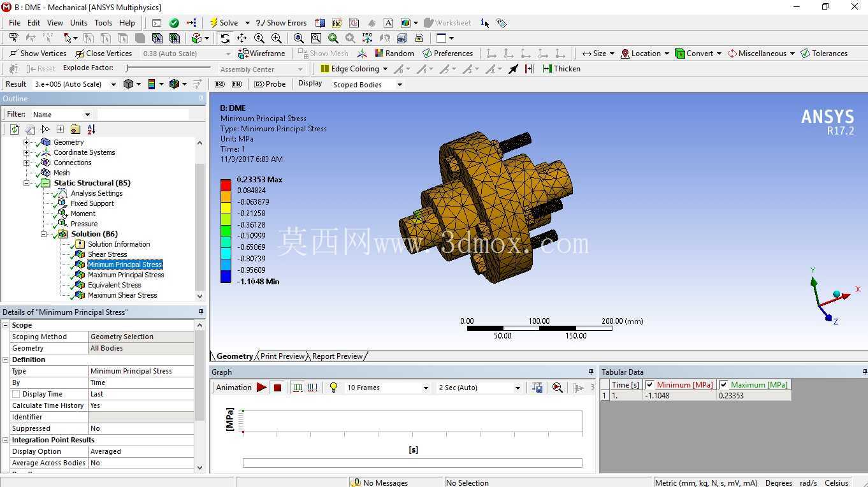Open the 2 Sec (Auto) dropdown
This screenshot has width=868, height=487.
coord(517,388)
